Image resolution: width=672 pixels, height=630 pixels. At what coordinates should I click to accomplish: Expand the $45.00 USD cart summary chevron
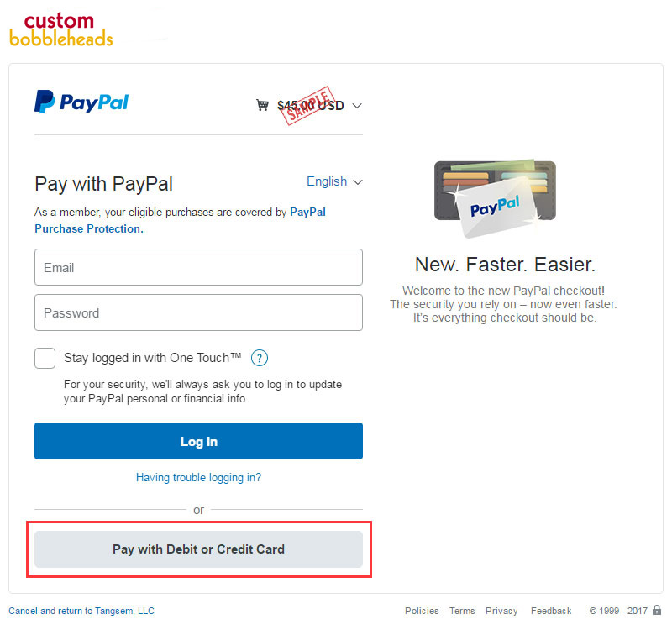357,106
